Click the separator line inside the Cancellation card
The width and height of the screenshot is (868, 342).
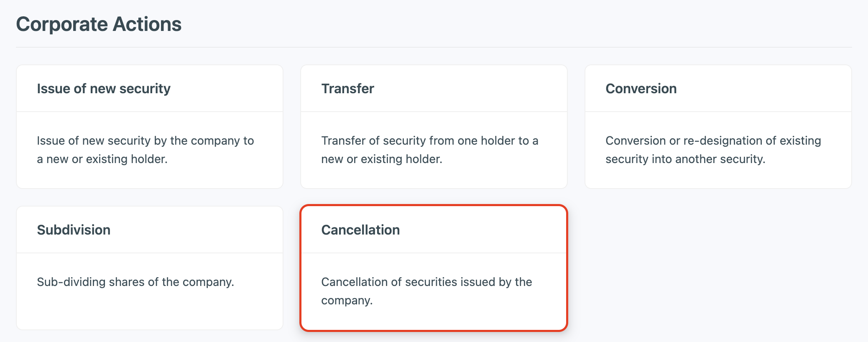pyautogui.click(x=434, y=253)
